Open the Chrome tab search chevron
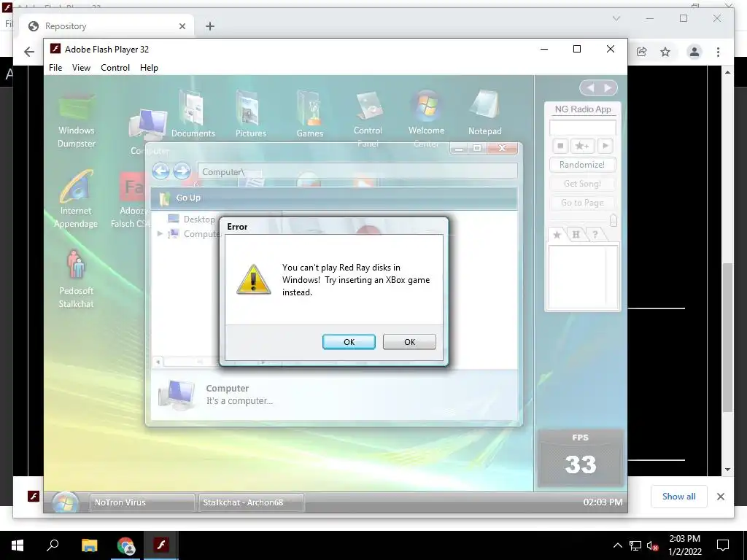747x560 pixels. tap(616, 18)
